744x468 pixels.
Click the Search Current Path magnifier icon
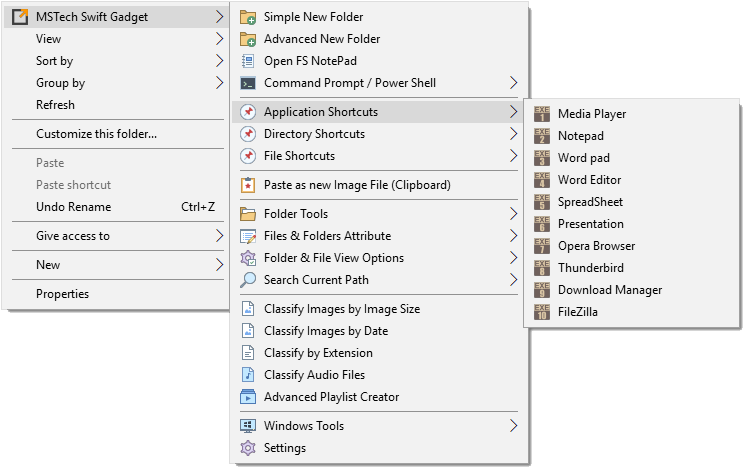point(248,280)
